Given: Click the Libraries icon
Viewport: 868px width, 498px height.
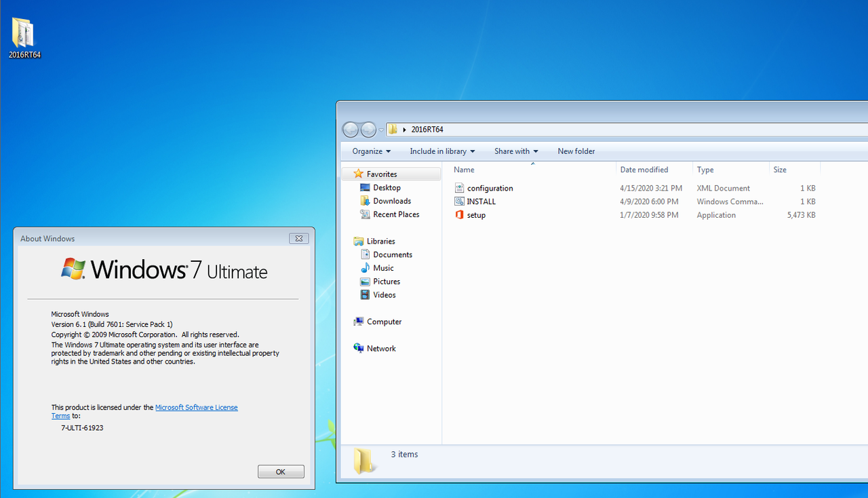Looking at the screenshot, I should [x=359, y=241].
